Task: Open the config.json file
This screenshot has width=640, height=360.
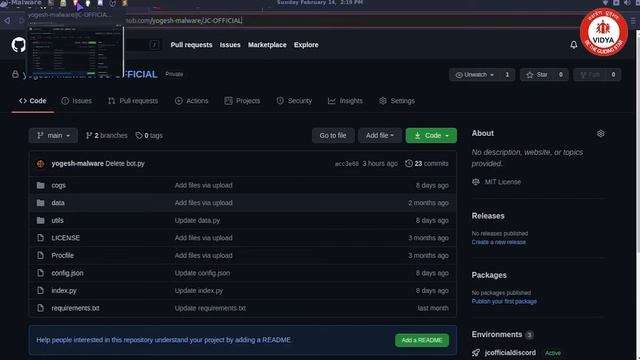Action: coord(67,273)
